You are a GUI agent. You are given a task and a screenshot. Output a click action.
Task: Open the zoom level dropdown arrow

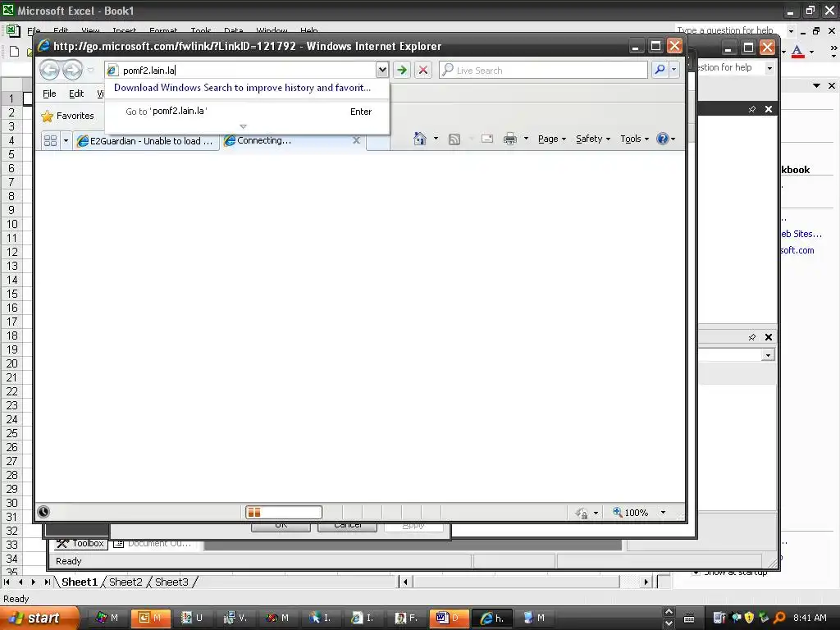click(x=663, y=513)
